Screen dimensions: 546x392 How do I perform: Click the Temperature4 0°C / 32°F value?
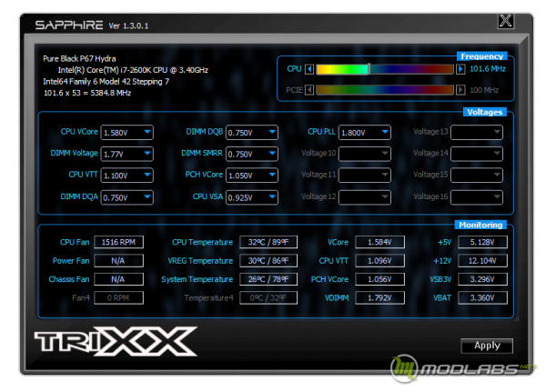(x=268, y=297)
